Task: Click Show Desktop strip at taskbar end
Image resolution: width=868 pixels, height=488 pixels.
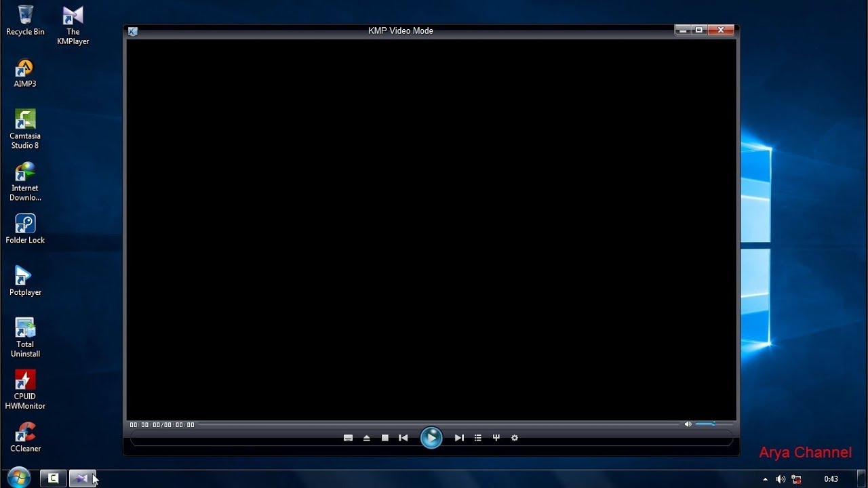Action: pyautogui.click(x=863, y=479)
